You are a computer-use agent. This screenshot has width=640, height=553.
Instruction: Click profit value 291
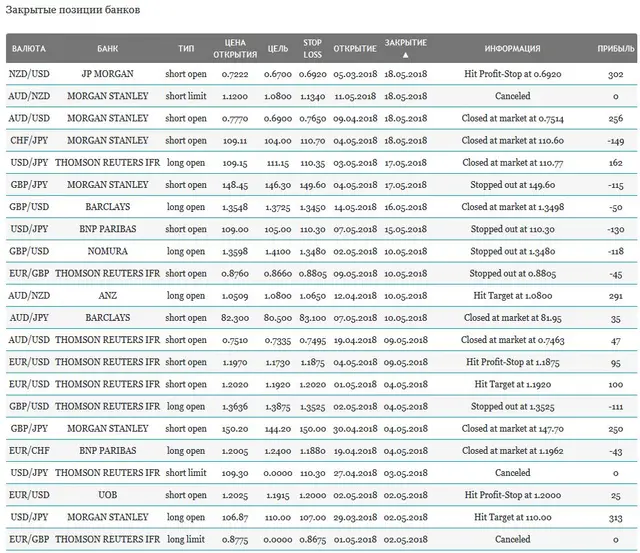point(616,296)
